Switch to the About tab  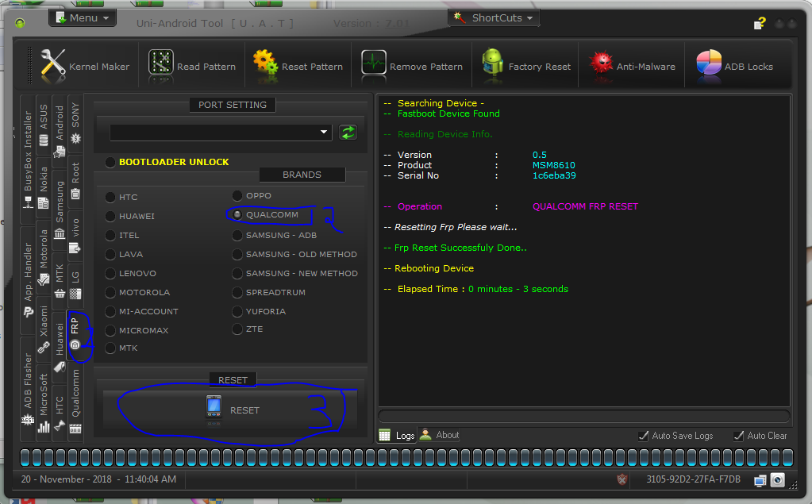coord(440,435)
